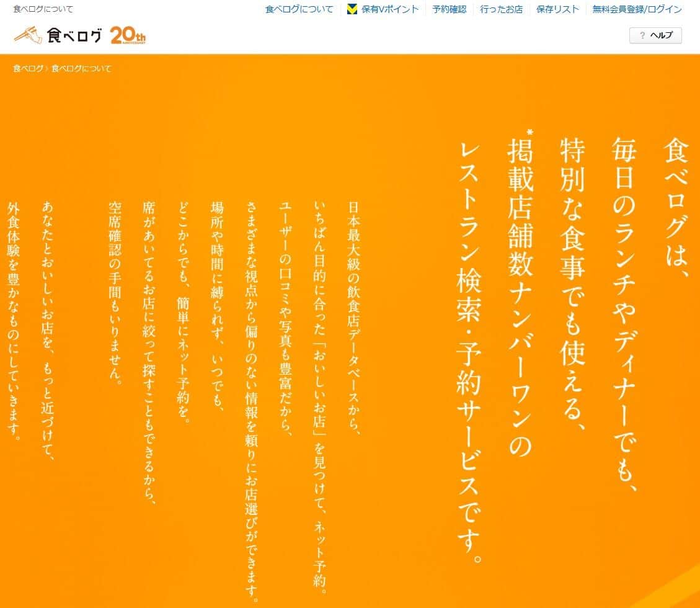Click the yellow V point icon

click(x=352, y=9)
